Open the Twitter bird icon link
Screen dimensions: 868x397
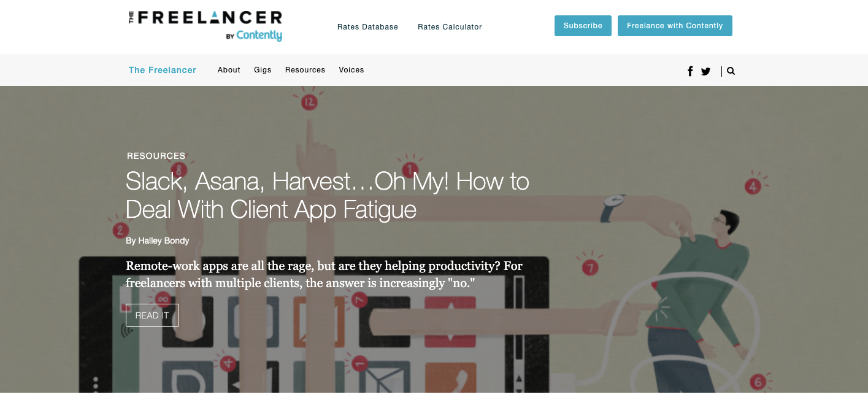[706, 71]
